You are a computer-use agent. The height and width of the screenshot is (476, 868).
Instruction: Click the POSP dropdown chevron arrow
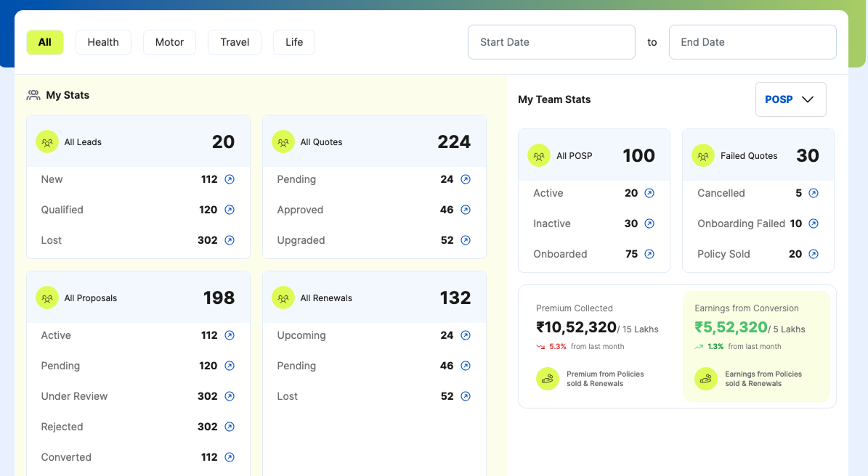click(x=808, y=99)
